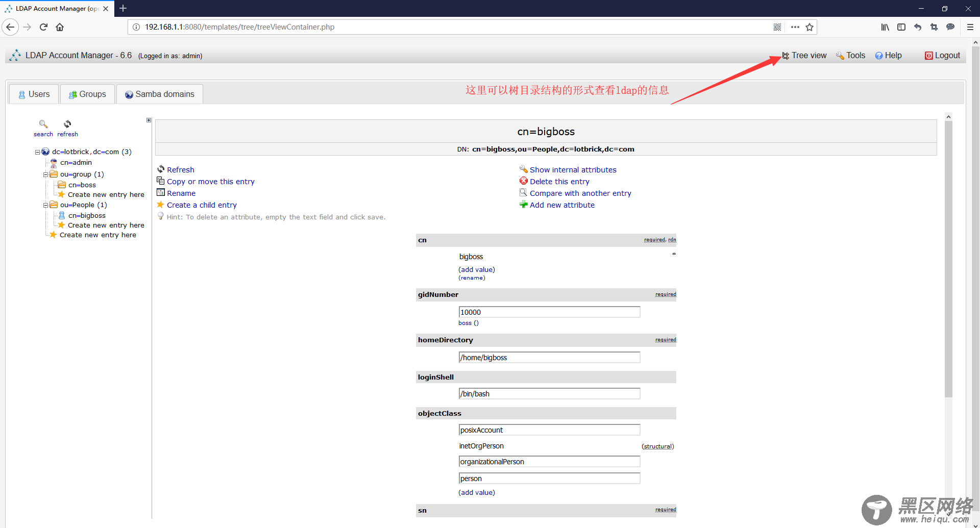The height and width of the screenshot is (528, 980).
Task: Click the cn attribute name header
Action: point(422,240)
